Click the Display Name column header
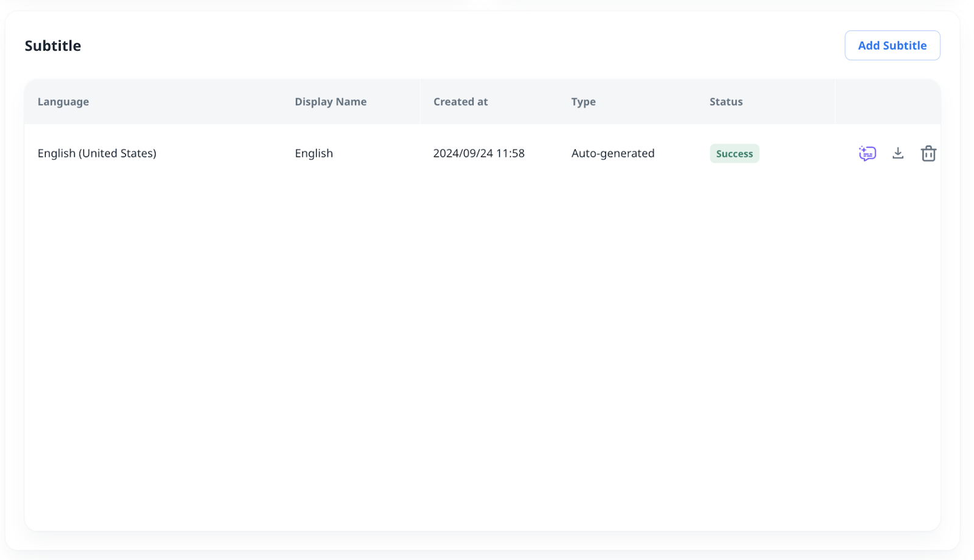974x560 pixels. click(331, 102)
